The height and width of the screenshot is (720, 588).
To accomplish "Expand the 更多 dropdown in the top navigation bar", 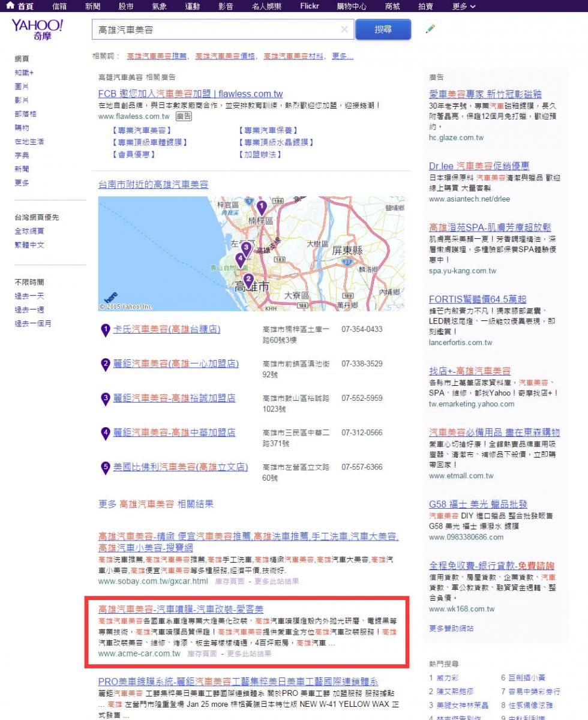I will 464,6.
